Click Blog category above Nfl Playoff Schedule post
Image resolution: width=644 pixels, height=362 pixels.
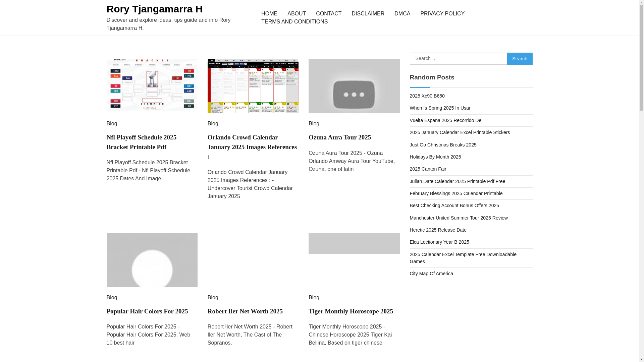[x=112, y=124]
